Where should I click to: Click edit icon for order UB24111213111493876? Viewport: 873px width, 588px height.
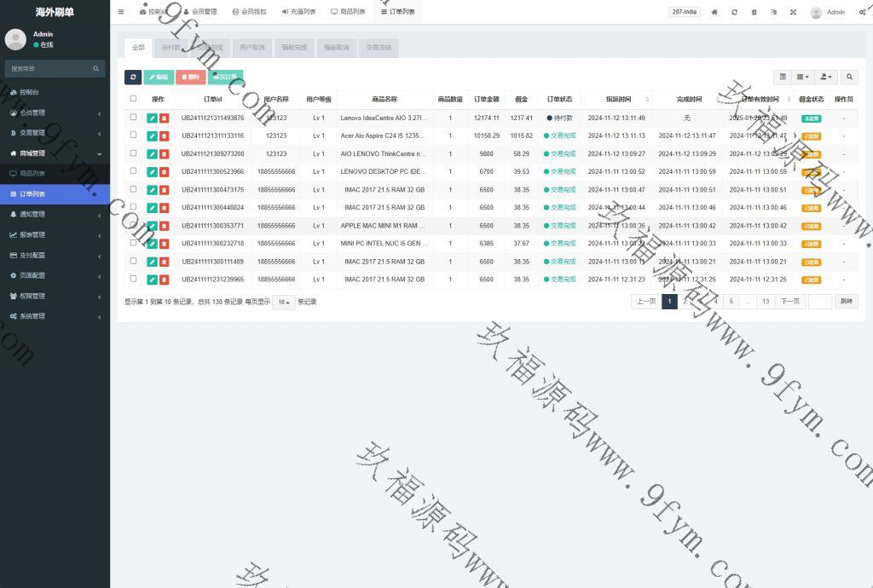click(152, 118)
